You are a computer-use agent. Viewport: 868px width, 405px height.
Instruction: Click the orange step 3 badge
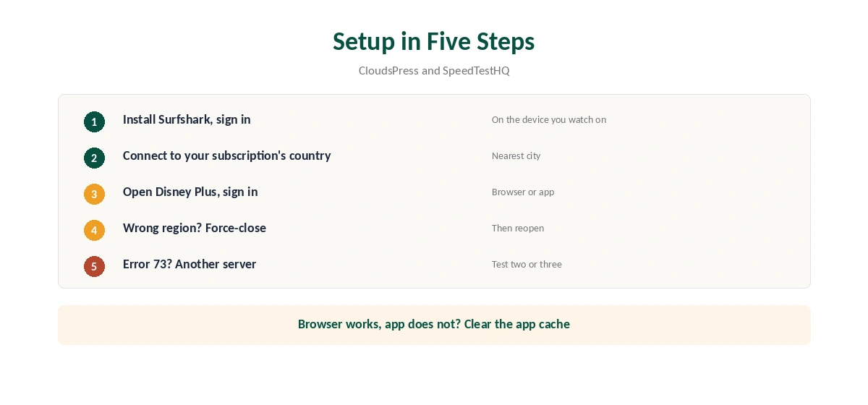tap(94, 194)
